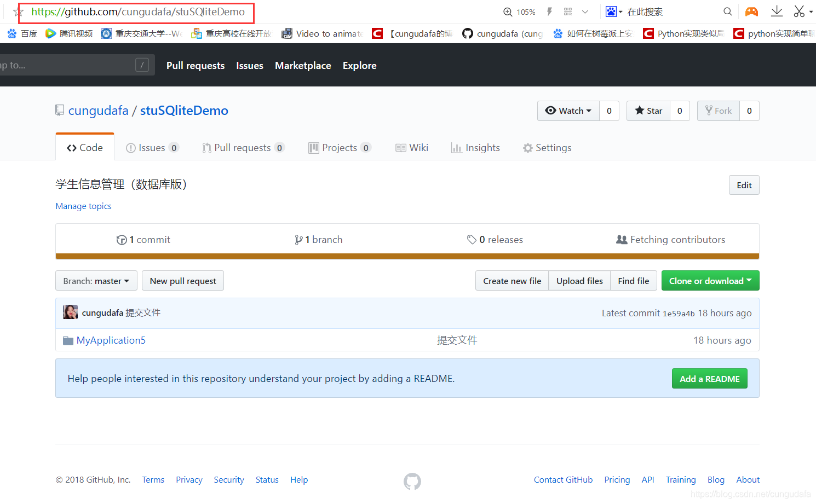
Task: Open the Video to animate bookmark
Action: tap(323, 34)
